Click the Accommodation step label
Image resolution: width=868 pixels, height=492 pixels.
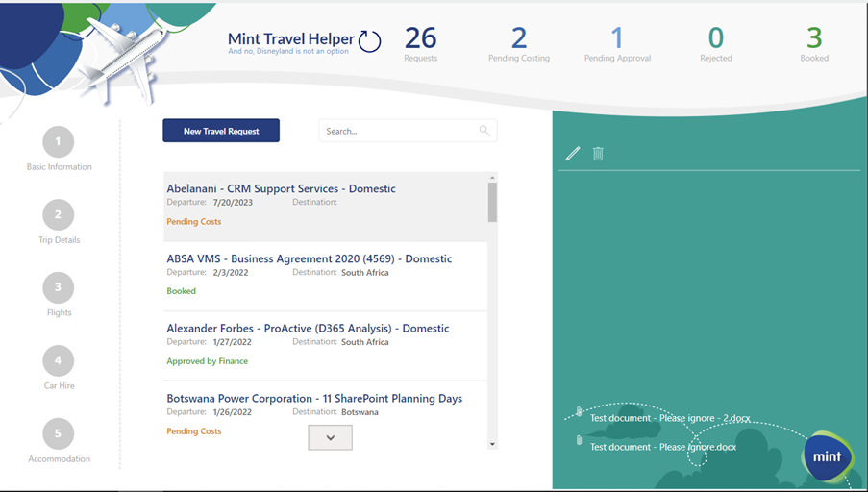tap(60, 458)
